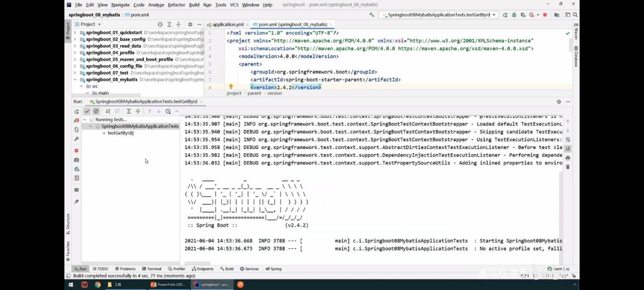Click the print icon beside console output
The height and width of the screenshot is (290, 644).
pyautogui.click(x=568, y=158)
